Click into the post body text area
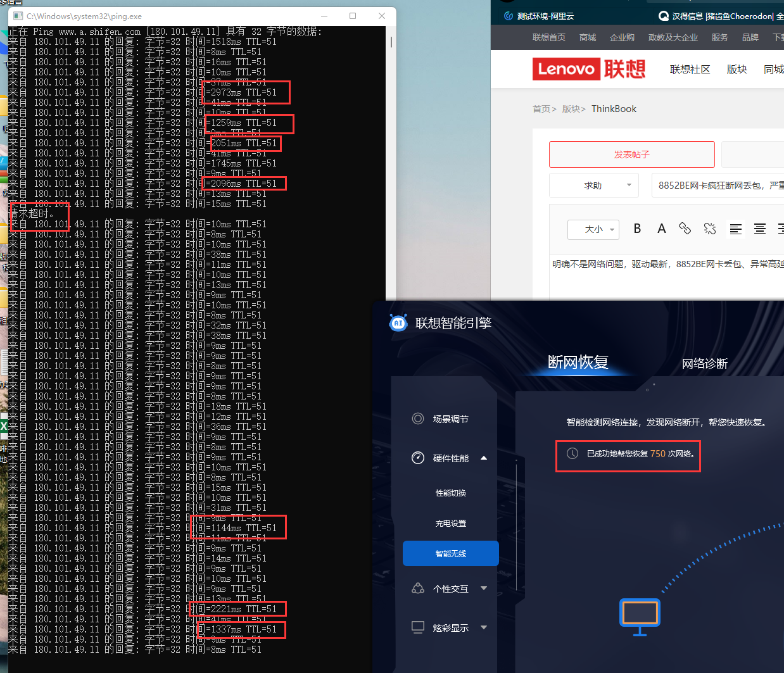Image resolution: width=784 pixels, height=673 pixels. [667, 279]
